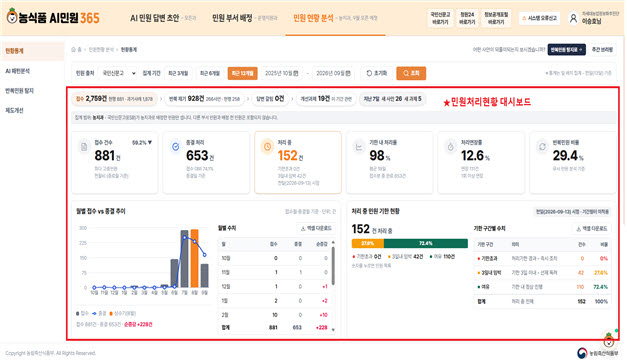Click the orange 152 건 value
This screenshot has height=363, width=627.
pyautogui.click(x=290, y=156)
